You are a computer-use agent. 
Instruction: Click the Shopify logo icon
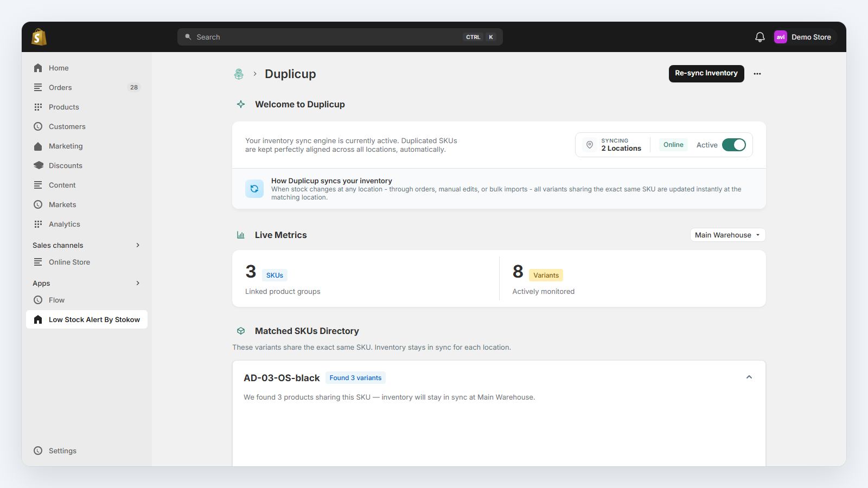tap(39, 37)
